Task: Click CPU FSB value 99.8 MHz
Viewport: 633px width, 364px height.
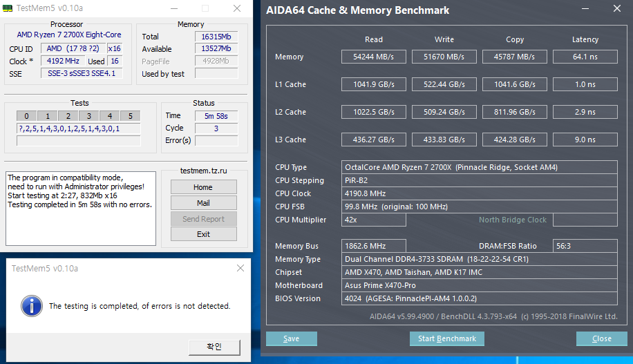Action: click(479, 207)
